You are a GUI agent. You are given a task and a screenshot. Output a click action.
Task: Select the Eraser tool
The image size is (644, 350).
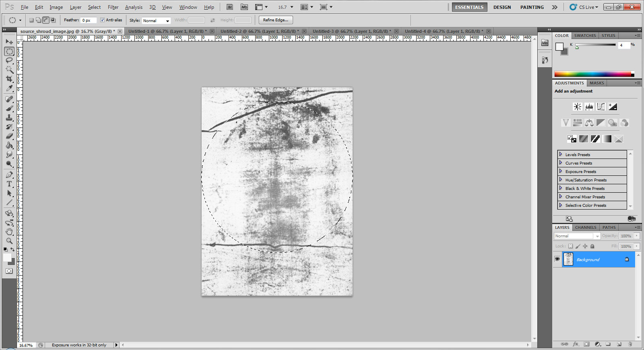tap(9, 136)
